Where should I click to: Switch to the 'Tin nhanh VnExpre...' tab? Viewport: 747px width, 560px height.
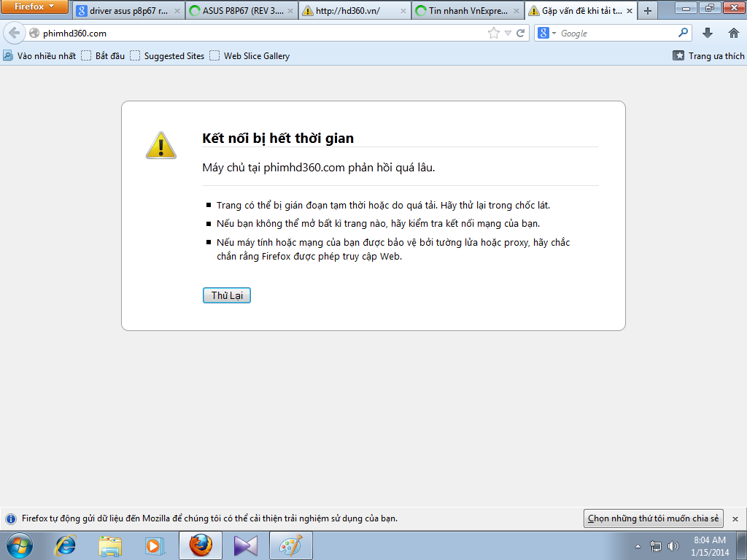(x=468, y=10)
